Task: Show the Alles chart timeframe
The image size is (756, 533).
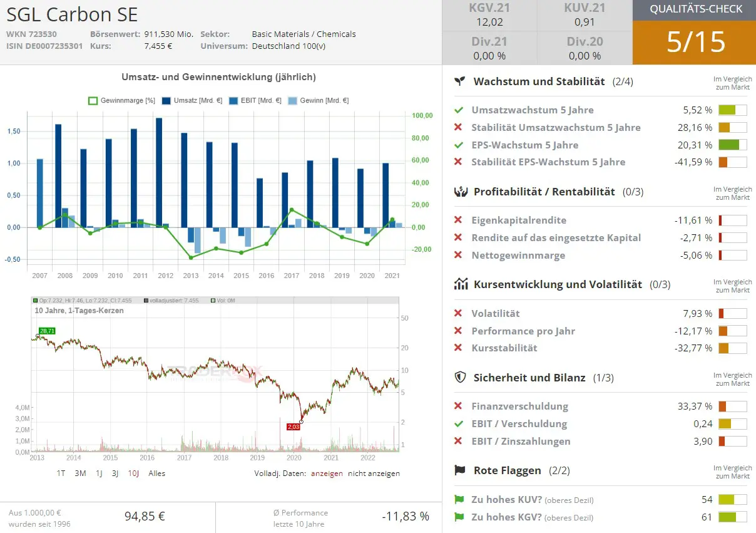Action: 157,473
